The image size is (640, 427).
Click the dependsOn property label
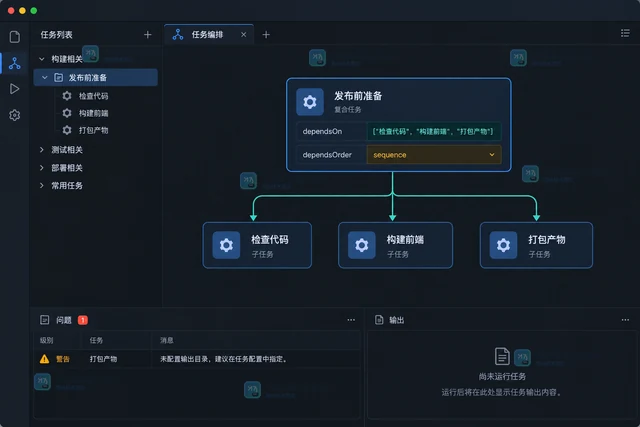(322, 131)
